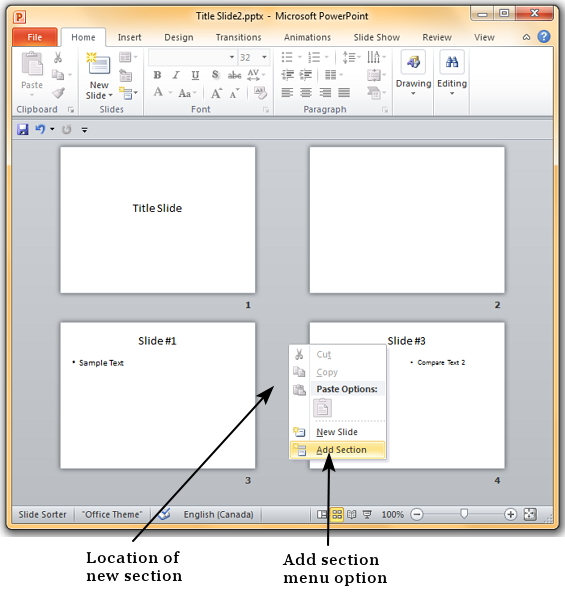Switch to the Design tab
The image size is (565, 608).
click(179, 37)
